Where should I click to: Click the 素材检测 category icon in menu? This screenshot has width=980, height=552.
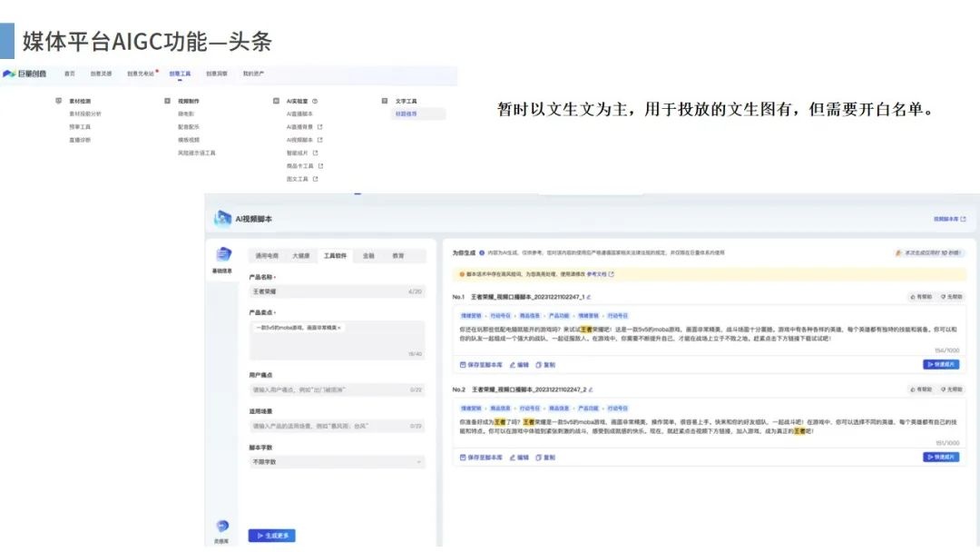point(58,99)
